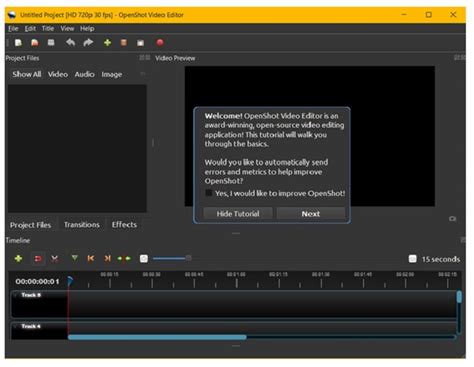Open the File menu
The image size is (474, 367).
[13, 29]
